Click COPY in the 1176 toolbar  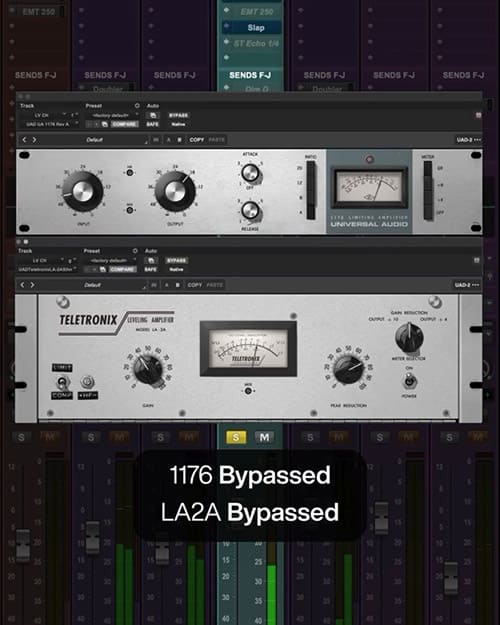pyautogui.click(x=197, y=140)
